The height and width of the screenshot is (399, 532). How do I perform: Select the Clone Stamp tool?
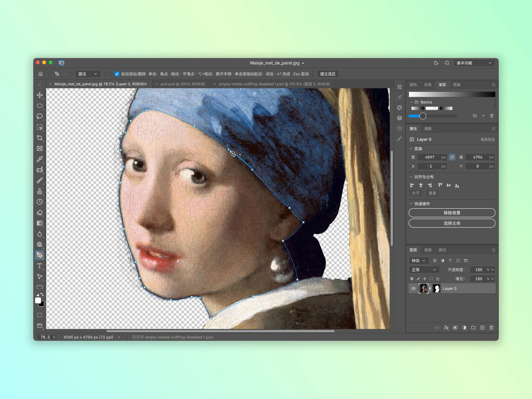tap(40, 191)
